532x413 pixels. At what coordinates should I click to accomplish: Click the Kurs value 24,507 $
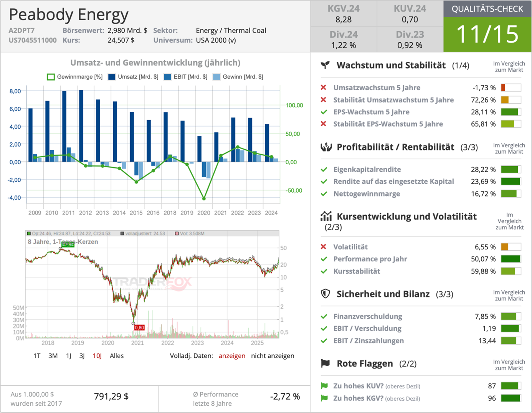coord(121,40)
